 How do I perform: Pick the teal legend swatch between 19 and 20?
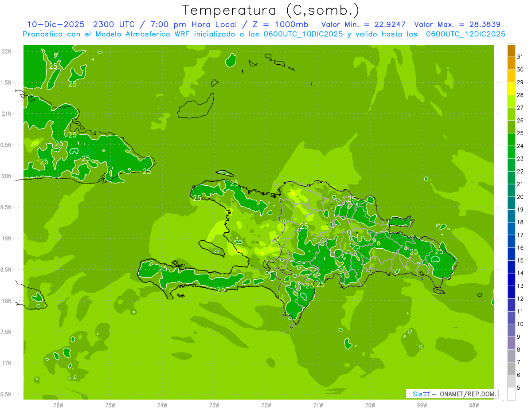511,204
